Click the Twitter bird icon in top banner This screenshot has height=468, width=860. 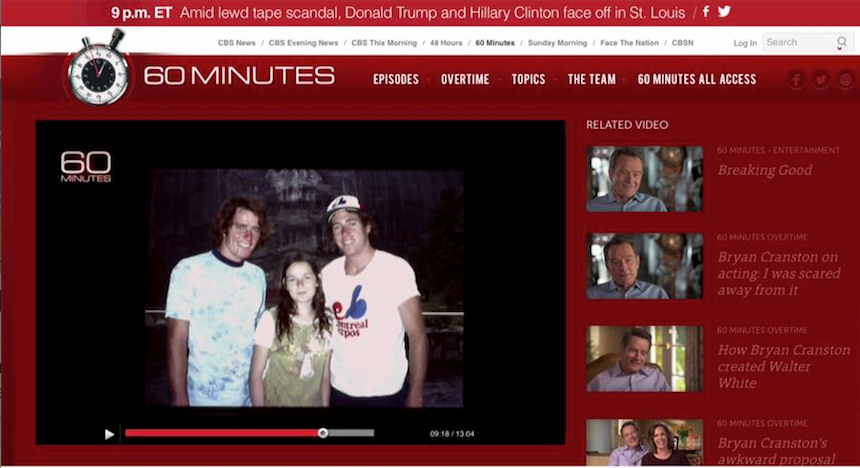coord(724,11)
